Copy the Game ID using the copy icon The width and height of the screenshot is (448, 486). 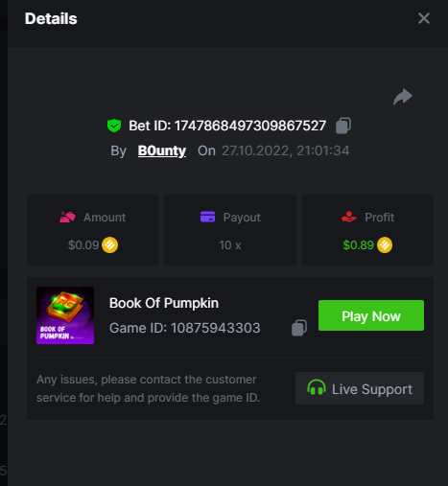pyautogui.click(x=299, y=328)
